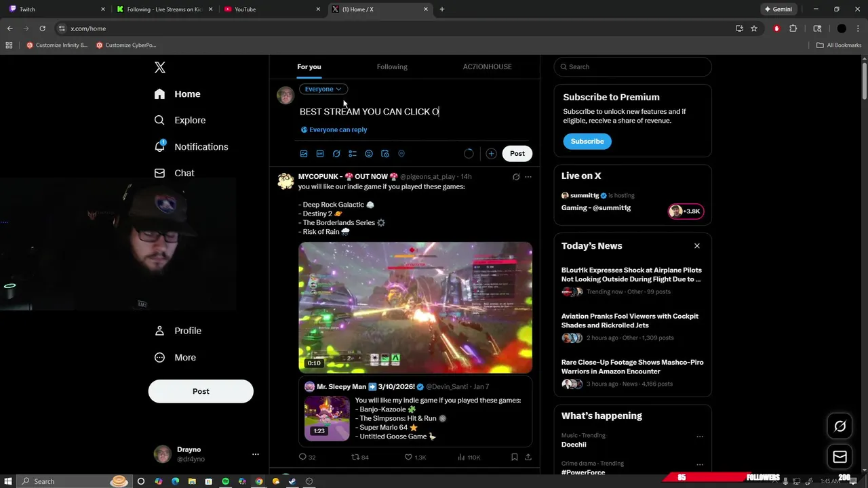The height and width of the screenshot is (488, 868).
Task: Close the Today's News panel
Action: click(x=697, y=246)
